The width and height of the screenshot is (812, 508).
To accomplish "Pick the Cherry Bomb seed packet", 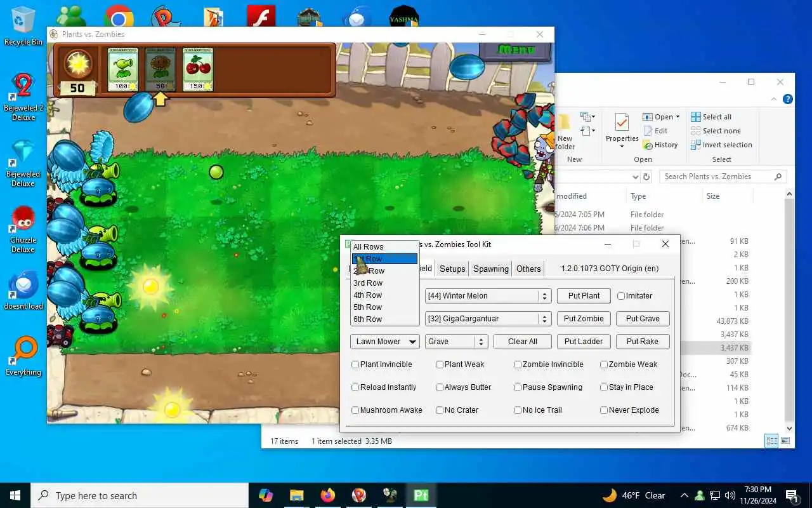I will point(197,69).
